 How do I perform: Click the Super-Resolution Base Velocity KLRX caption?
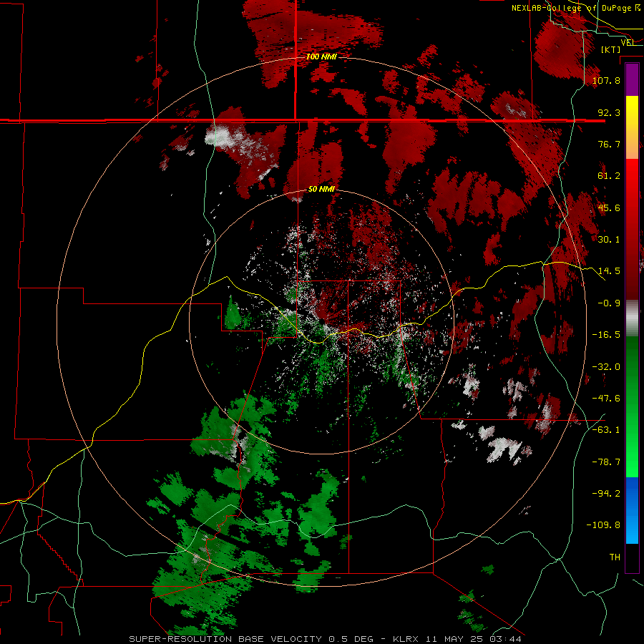[326, 639]
